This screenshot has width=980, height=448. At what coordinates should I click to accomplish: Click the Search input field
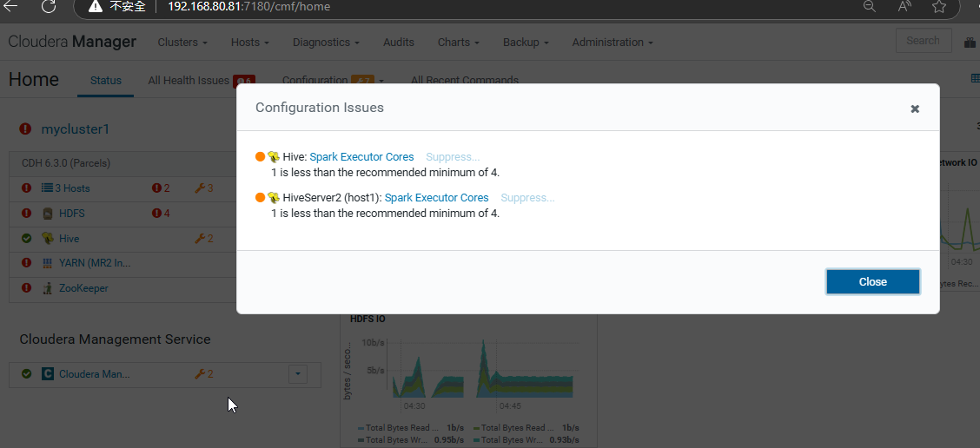pyautogui.click(x=924, y=41)
